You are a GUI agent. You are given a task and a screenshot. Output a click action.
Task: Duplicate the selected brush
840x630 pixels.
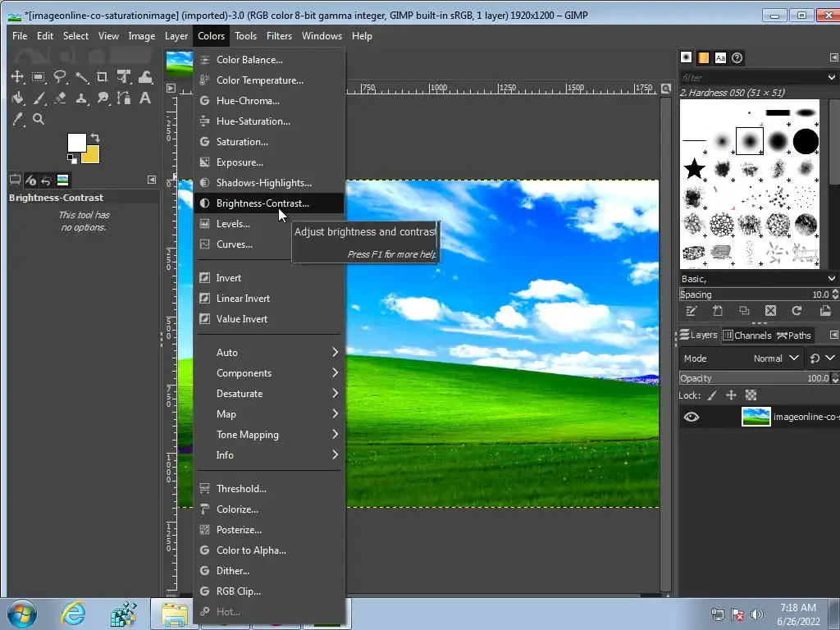pos(744,311)
